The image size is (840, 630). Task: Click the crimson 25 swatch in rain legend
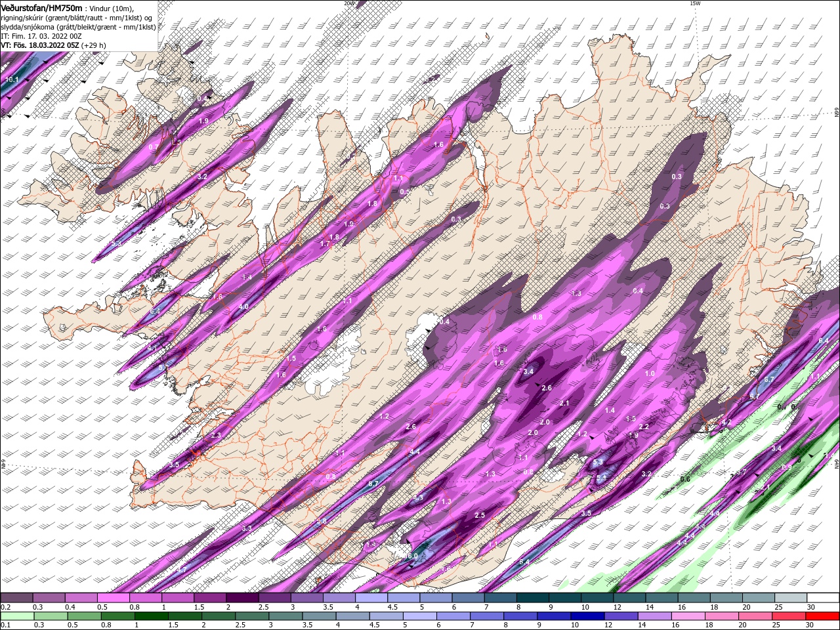click(789, 616)
